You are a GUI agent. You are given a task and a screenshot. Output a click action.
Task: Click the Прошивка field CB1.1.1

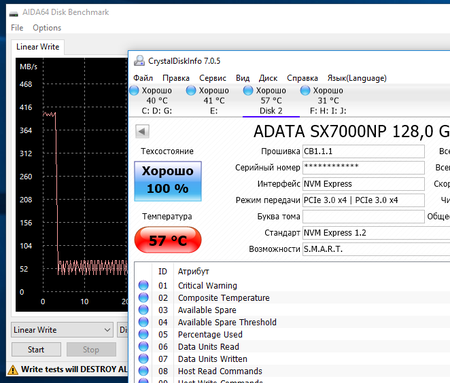click(x=363, y=151)
